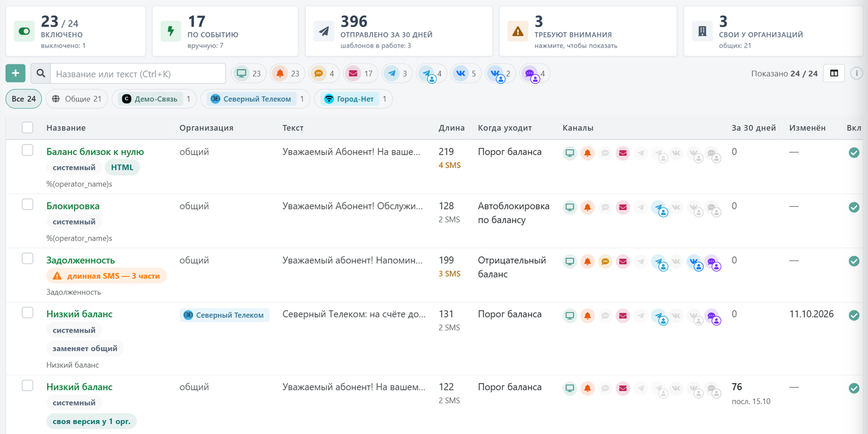The height and width of the screenshot is (434, 868).
Task: Focus the Название или текст search field
Action: tap(138, 73)
